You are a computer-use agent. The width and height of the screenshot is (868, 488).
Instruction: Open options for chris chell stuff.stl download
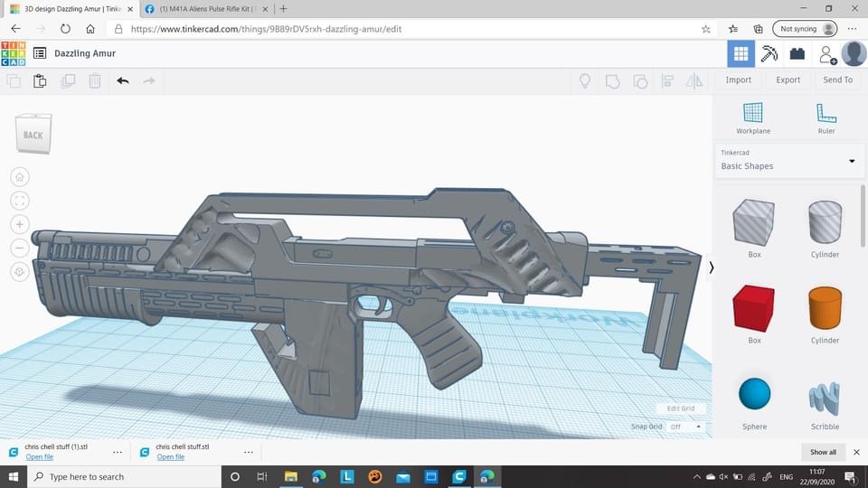[249, 452]
